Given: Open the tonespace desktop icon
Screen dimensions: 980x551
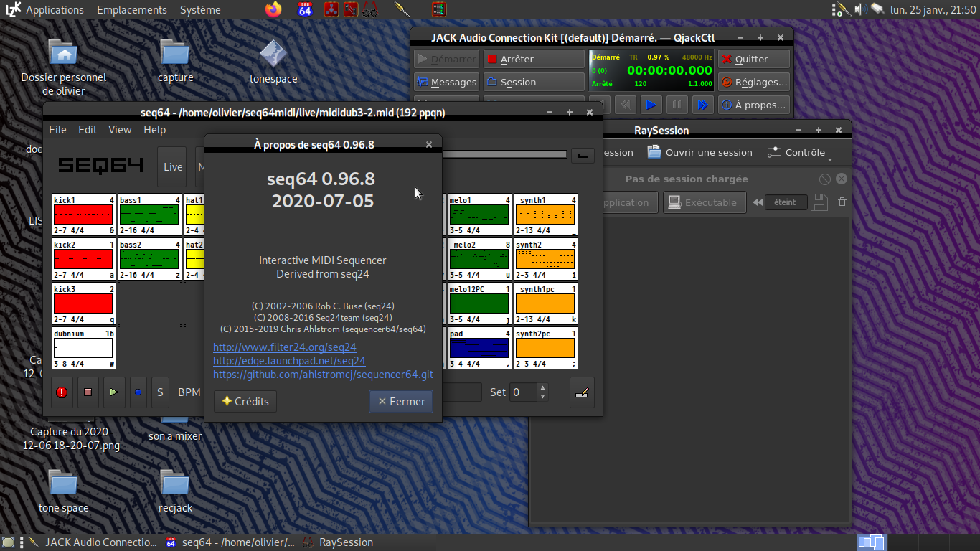Looking at the screenshot, I should (x=273, y=61).
